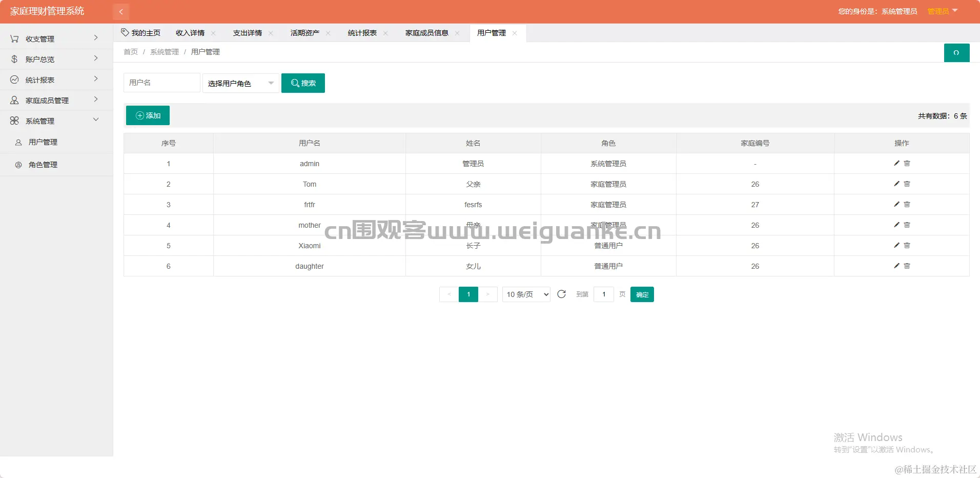Click the 家庭理财管理系统 title
980x478 pixels.
click(47, 11)
